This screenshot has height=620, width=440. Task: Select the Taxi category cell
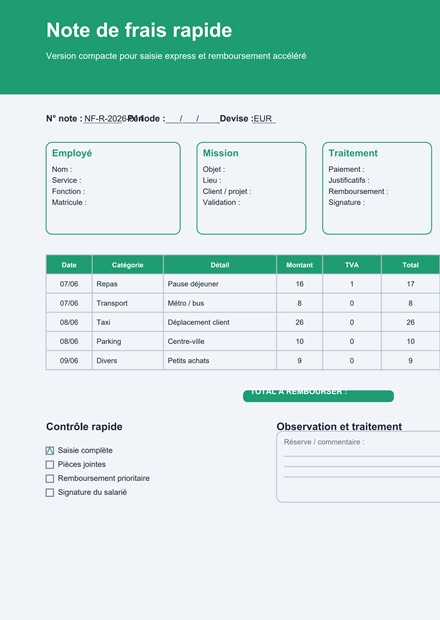128,322
